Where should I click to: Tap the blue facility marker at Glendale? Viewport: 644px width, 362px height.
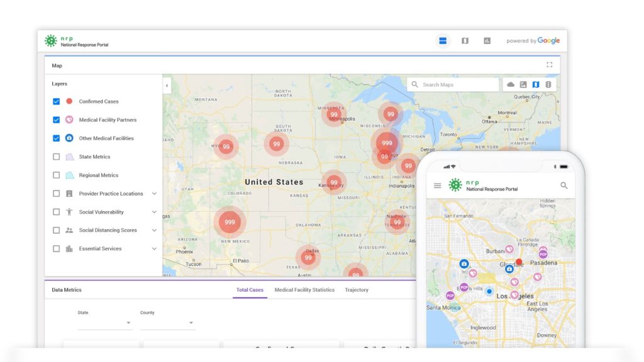coord(509,269)
